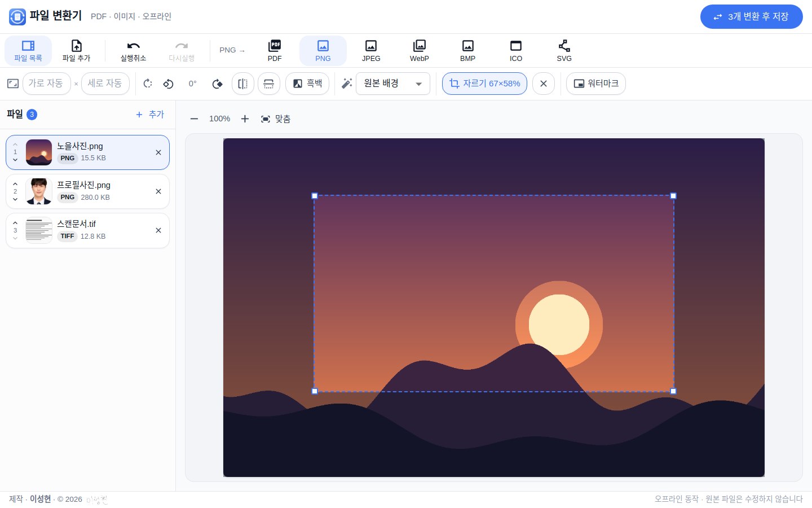This screenshot has height=508, width=812.
Task: Remove 노을사진.png from the list
Action: tap(158, 152)
